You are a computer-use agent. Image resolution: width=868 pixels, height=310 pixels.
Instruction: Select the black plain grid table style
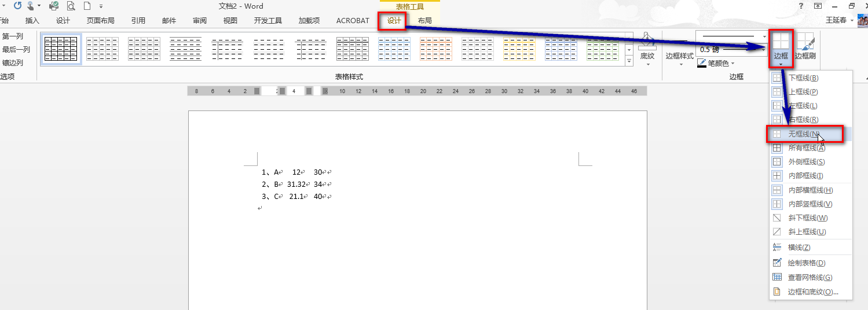coord(61,49)
